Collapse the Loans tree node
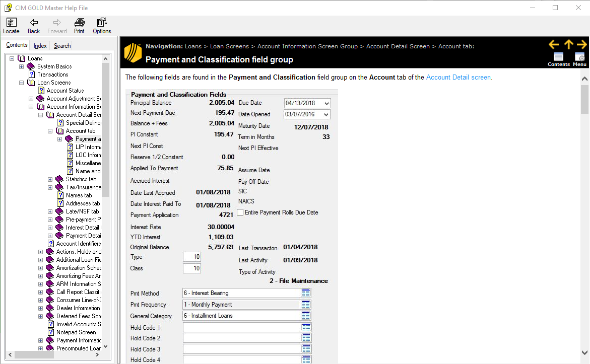Image resolution: width=590 pixels, height=364 pixels. pyautogui.click(x=12, y=59)
